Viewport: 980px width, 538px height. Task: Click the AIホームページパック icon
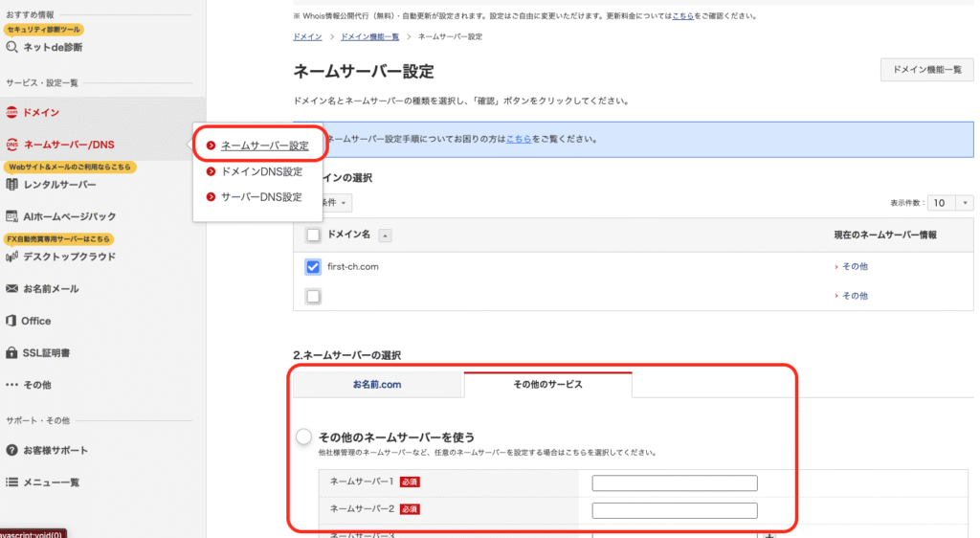pos(12,216)
